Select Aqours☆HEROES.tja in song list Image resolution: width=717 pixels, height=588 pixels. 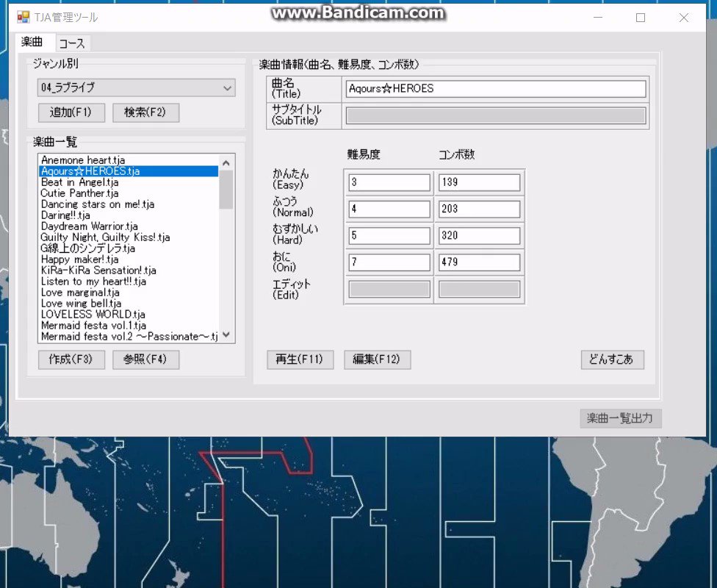pos(129,171)
